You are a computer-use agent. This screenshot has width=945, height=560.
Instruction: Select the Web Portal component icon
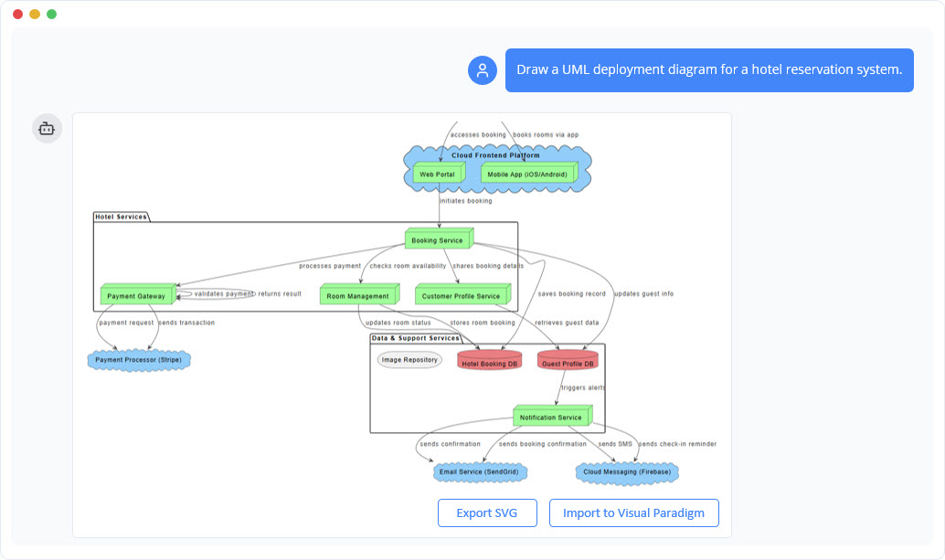tap(436, 173)
